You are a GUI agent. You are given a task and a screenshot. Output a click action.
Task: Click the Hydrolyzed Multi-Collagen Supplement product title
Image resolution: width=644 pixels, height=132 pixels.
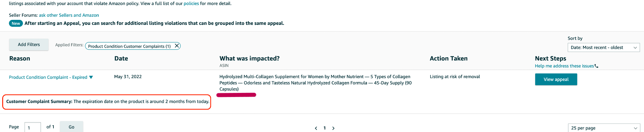coord(315,83)
